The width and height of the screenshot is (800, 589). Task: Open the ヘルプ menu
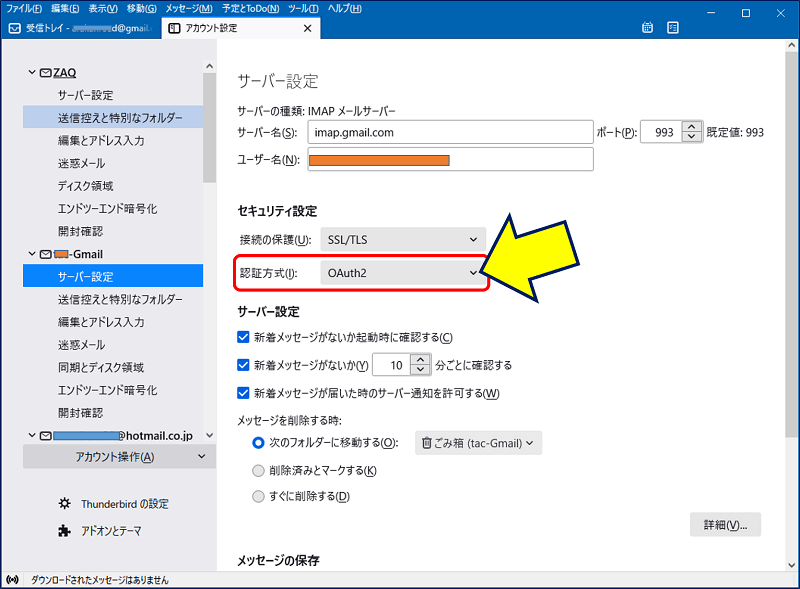(x=344, y=9)
